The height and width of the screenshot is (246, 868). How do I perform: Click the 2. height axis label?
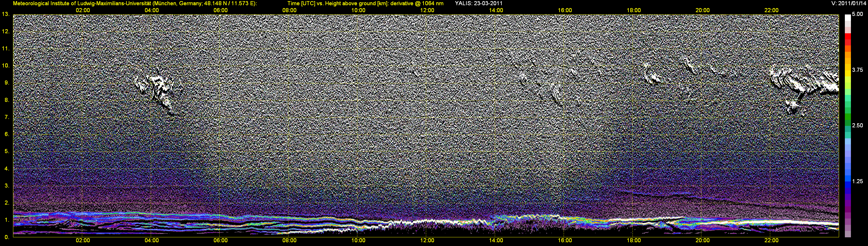tap(7, 203)
